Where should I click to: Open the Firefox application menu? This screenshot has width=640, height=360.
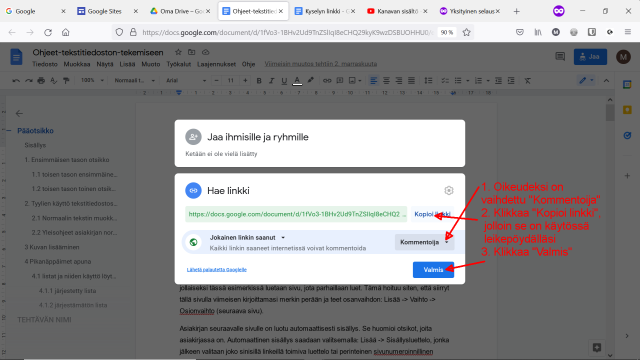tap(628, 32)
